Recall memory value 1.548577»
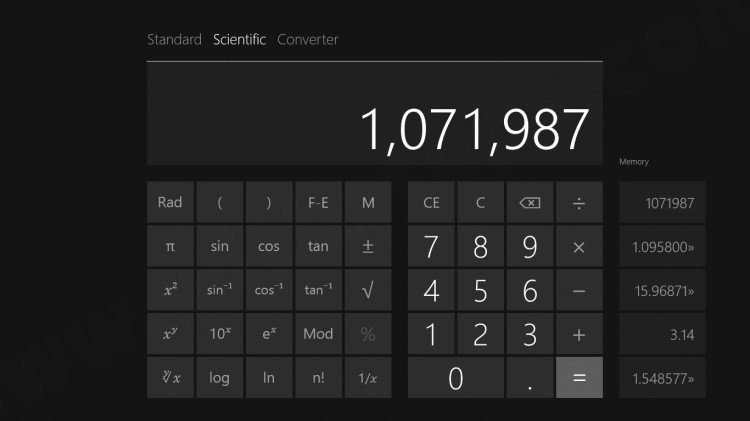This screenshot has height=421, width=750. (662, 377)
